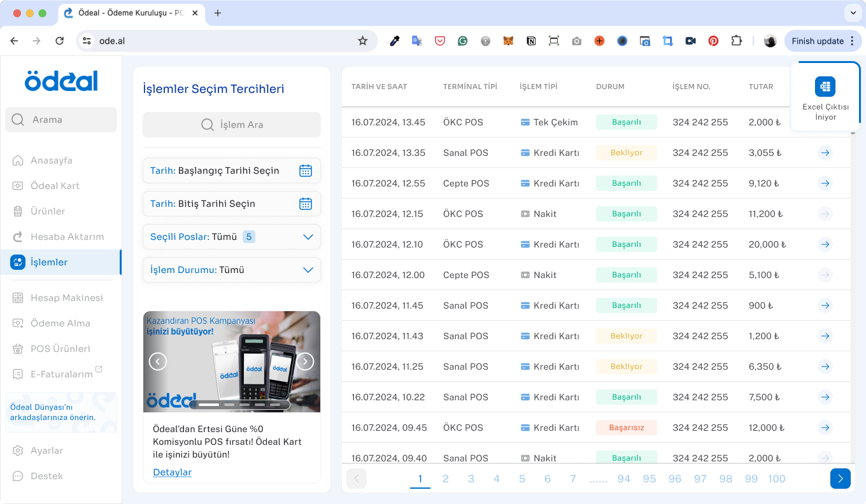Viewport: 866px width, 504px height.
Task: Click the MetaMask fox extension icon
Action: coord(508,41)
